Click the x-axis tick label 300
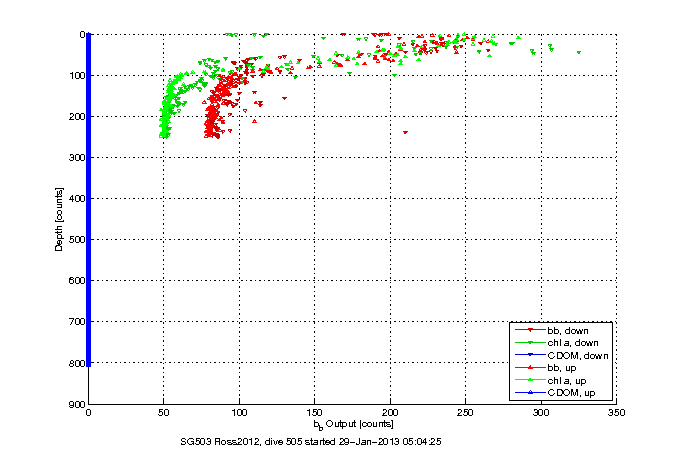This screenshot has height=454, width=681. coord(541,412)
